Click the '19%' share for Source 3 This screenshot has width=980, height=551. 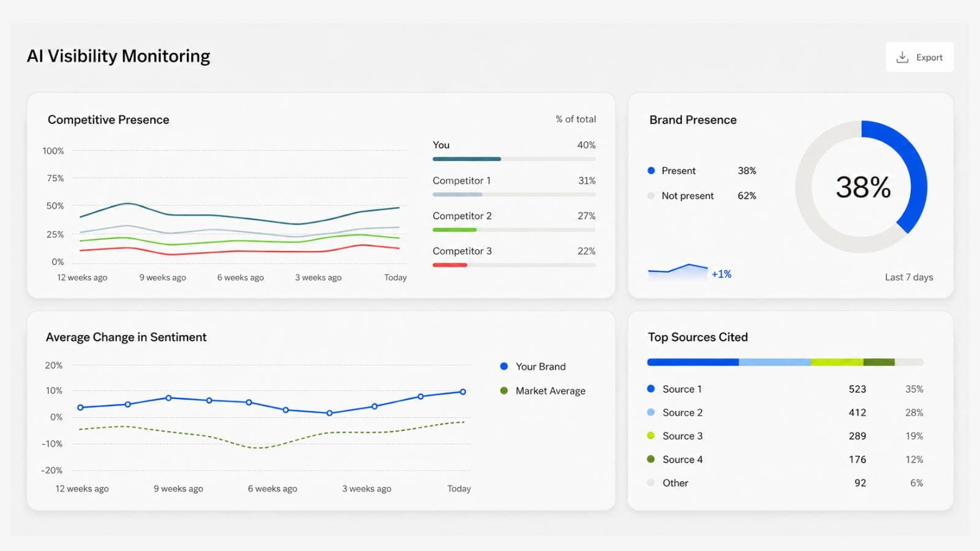click(914, 436)
